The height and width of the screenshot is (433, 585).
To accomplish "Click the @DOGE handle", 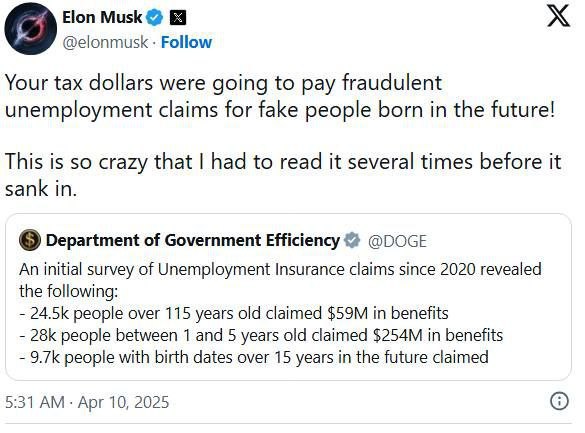I will 397,241.
